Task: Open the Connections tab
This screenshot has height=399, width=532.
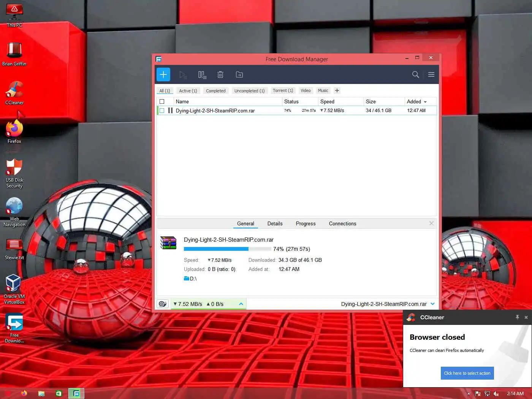Action: pos(342,223)
